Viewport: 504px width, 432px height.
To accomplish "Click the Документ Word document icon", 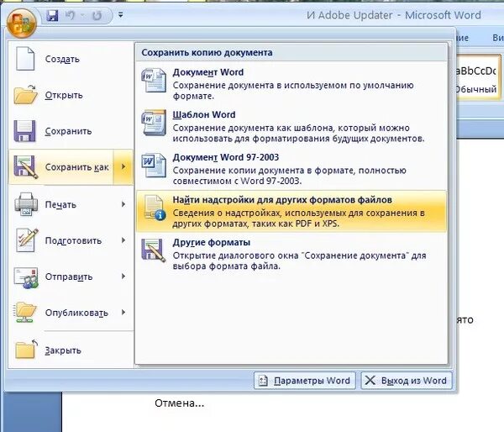I will point(154,81).
